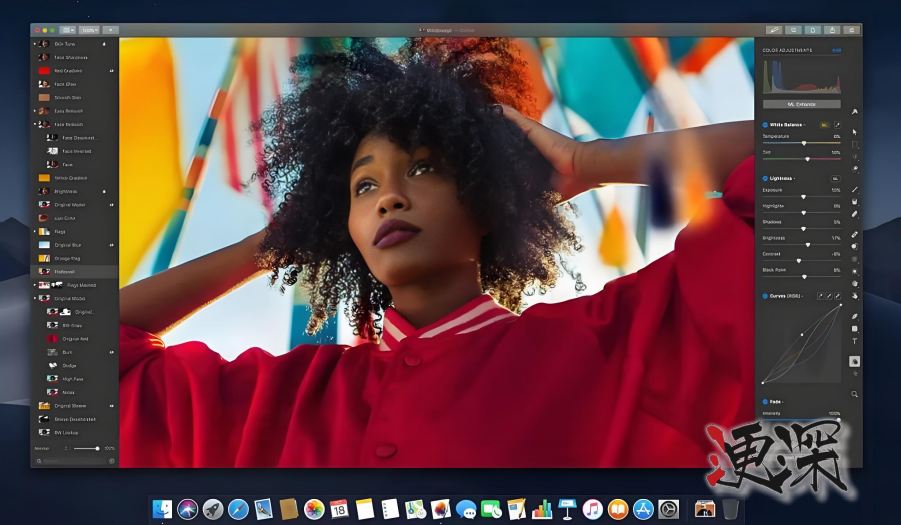Open the Photos app from the Dock
The image size is (901, 525).
[x=314, y=509]
